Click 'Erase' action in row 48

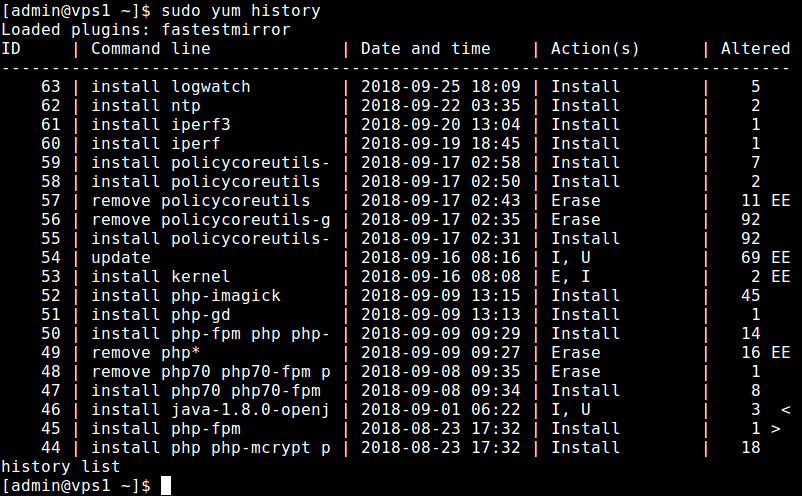click(x=576, y=372)
